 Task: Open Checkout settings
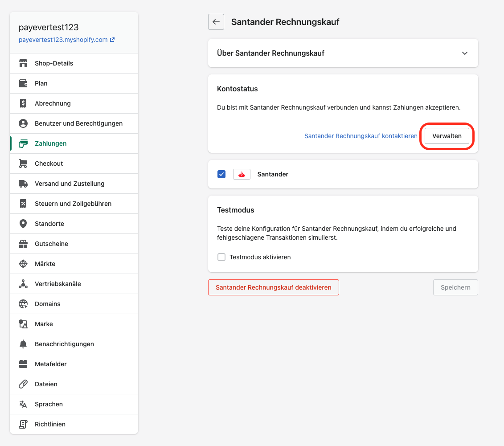(x=74, y=163)
